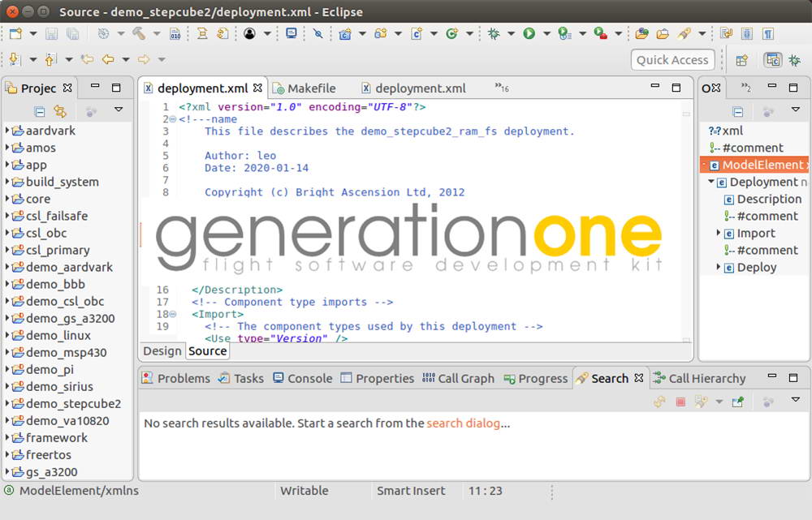Collapse the Deployment node in Outline
Viewport: 812px width, 520px height.
[711, 182]
